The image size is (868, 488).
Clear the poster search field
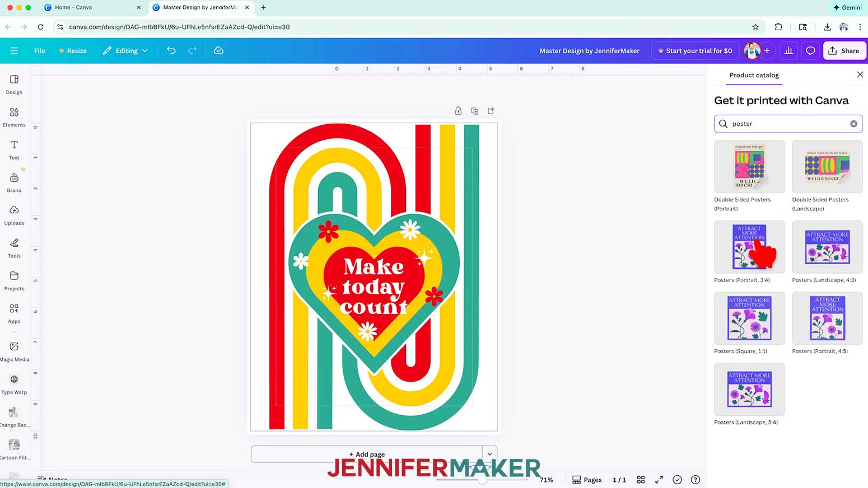point(853,124)
